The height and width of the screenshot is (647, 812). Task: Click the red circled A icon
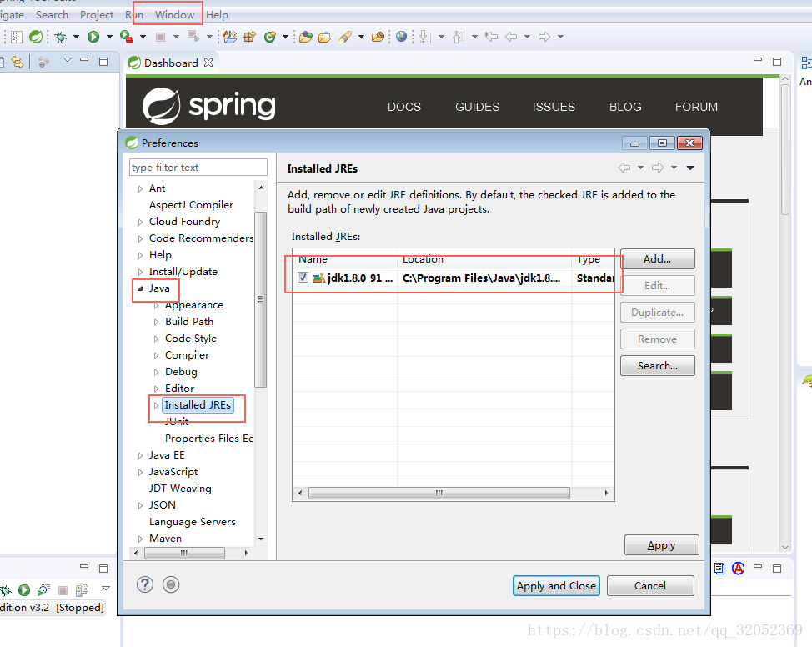[x=738, y=569]
